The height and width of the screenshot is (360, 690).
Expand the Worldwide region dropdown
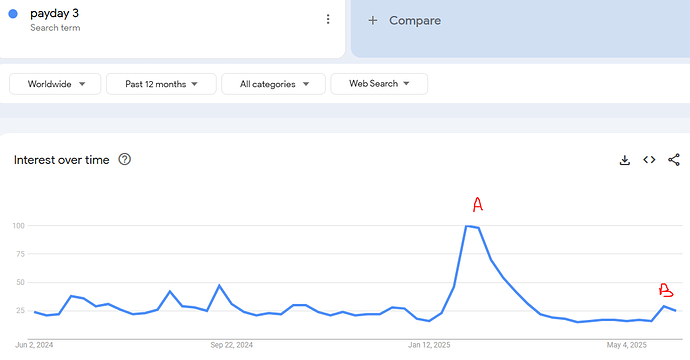(x=55, y=84)
